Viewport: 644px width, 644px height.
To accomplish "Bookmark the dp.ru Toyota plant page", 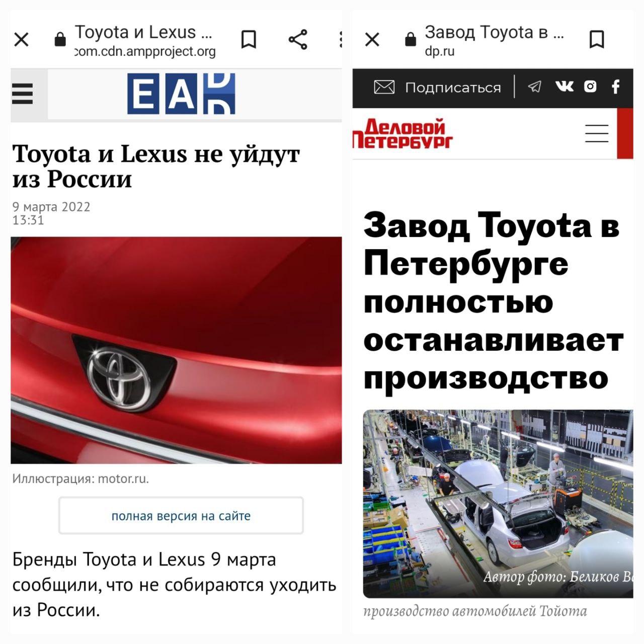I will pos(597,39).
